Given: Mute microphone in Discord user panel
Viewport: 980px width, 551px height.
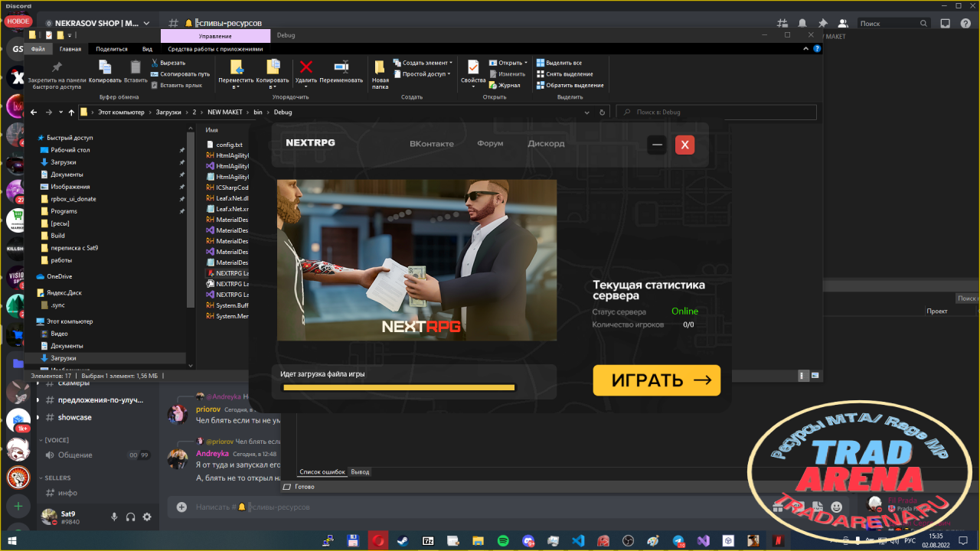Looking at the screenshot, I should pyautogui.click(x=114, y=517).
